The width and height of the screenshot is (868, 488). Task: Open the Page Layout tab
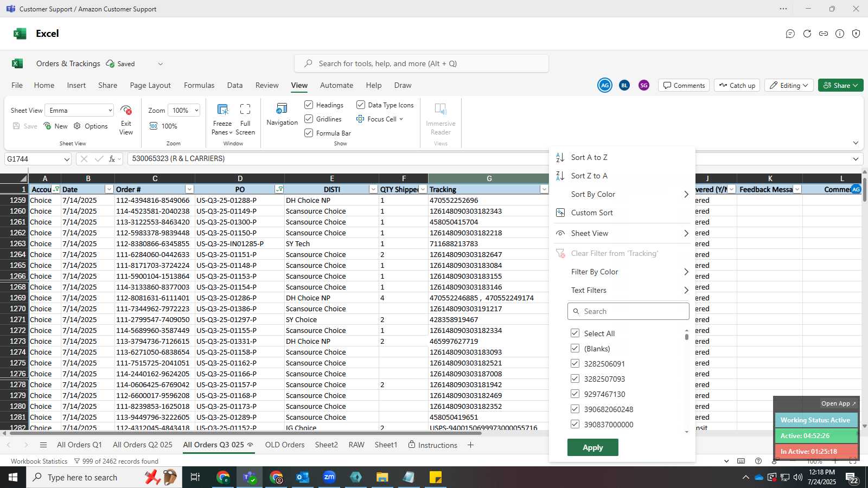[x=150, y=85]
